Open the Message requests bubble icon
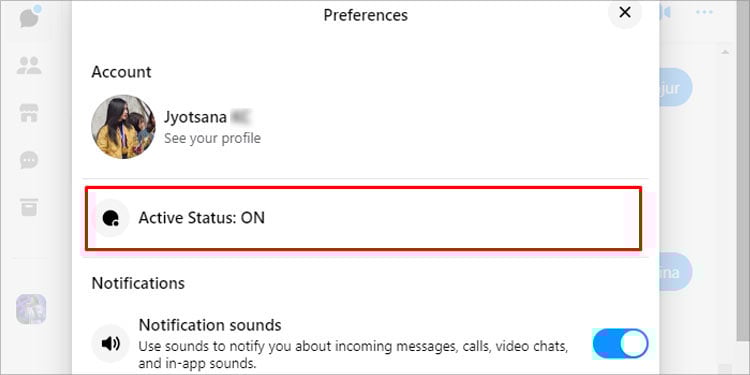Viewport: 750px width, 375px height. 29,160
